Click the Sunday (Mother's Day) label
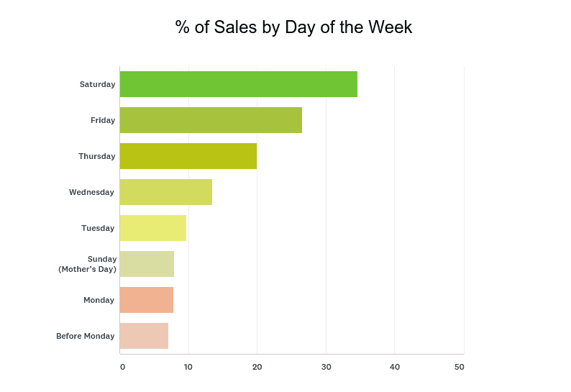Viewport: 571px width, 392px height. tap(88, 264)
